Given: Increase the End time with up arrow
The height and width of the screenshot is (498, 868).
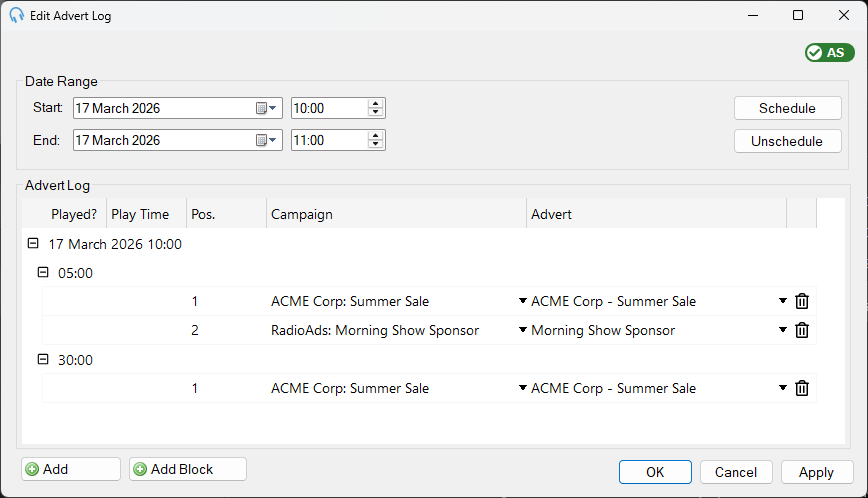Looking at the screenshot, I should 376,136.
